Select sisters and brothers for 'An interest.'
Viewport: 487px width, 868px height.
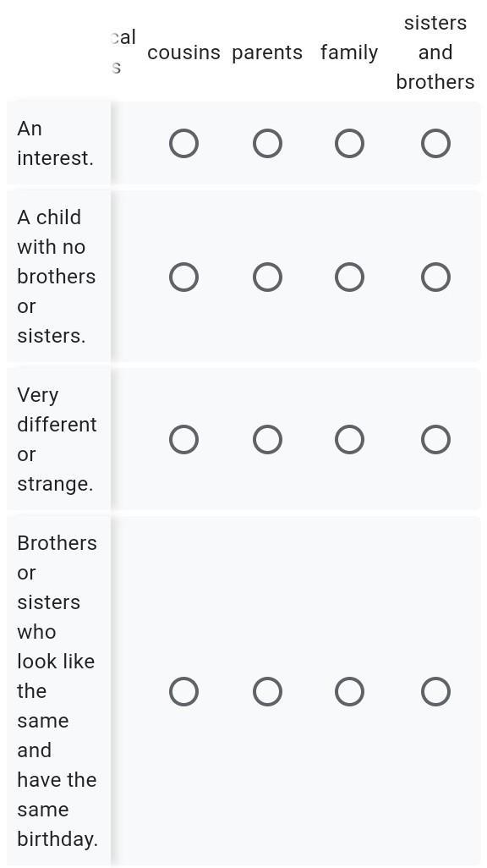[435, 144]
